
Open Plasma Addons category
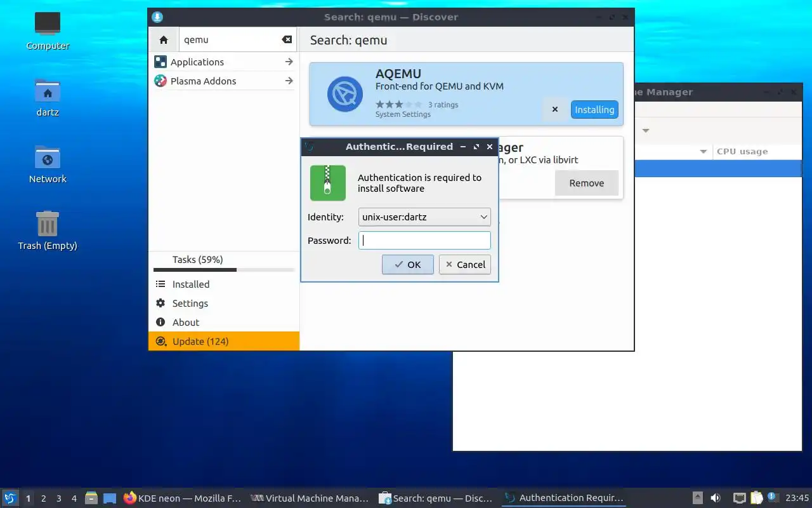click(224, 81)
